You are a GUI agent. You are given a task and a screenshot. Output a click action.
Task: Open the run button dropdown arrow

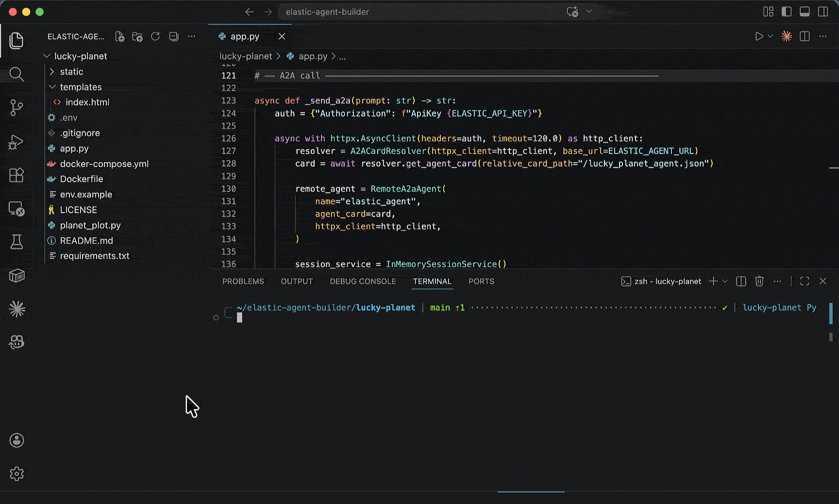[770, 36]
